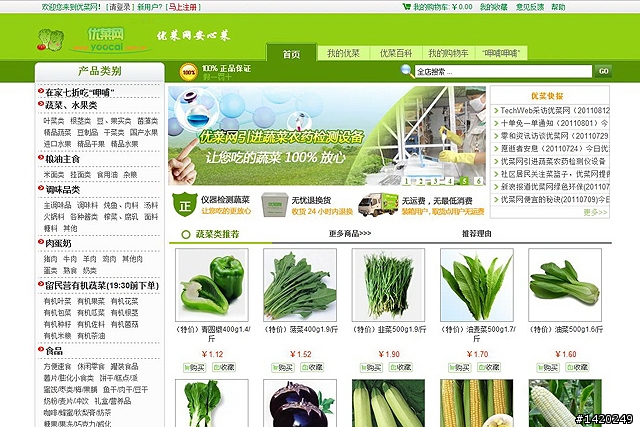
Task: Click the GO search button
Action: [603, 71]
